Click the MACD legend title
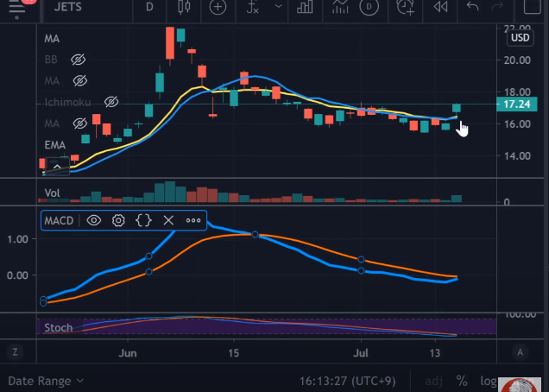 click(x=59, y=221)
